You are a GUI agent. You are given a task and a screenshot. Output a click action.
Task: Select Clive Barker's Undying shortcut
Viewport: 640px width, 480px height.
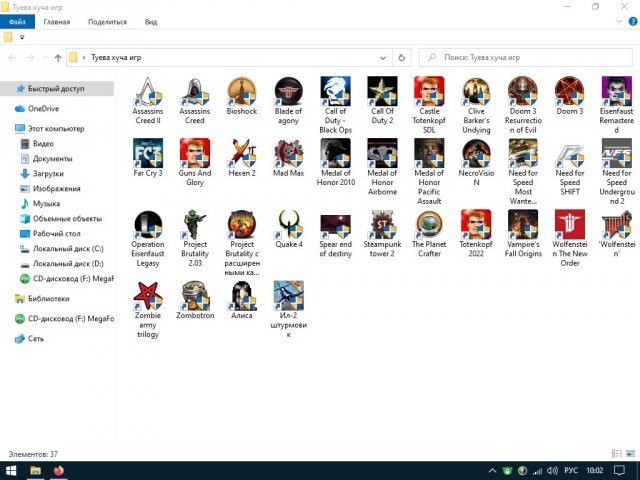click(476, 105)
